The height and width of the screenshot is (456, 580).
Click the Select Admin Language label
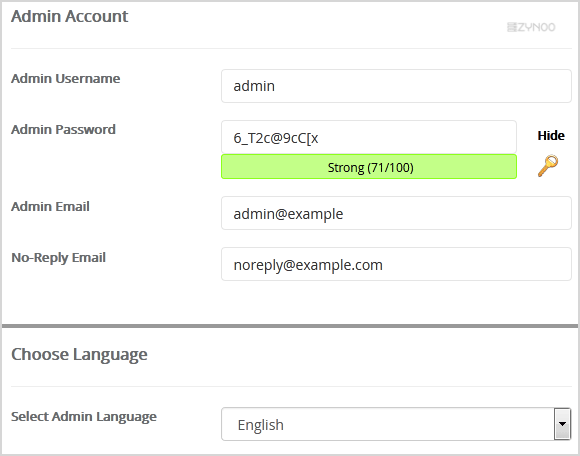click(x=84, y=417)
